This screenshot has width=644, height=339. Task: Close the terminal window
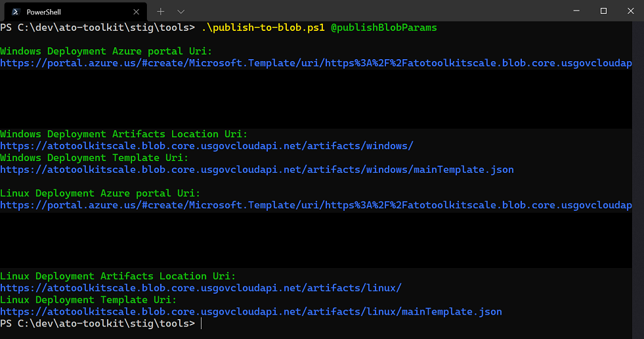point(630,11)
